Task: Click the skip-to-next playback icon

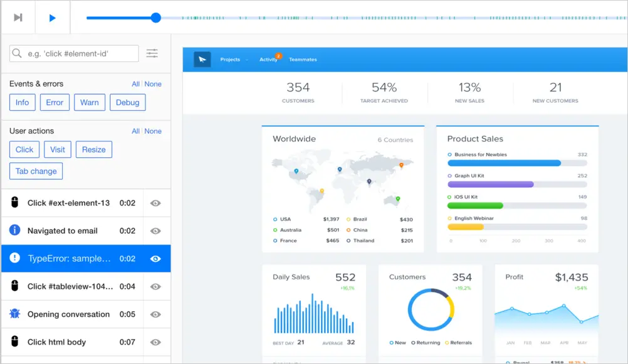Action: [x=18, y=18]
